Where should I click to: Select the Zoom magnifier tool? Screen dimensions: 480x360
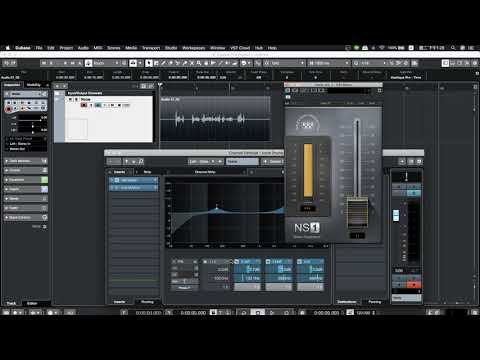pyautogui.click(x=199, y=63)
